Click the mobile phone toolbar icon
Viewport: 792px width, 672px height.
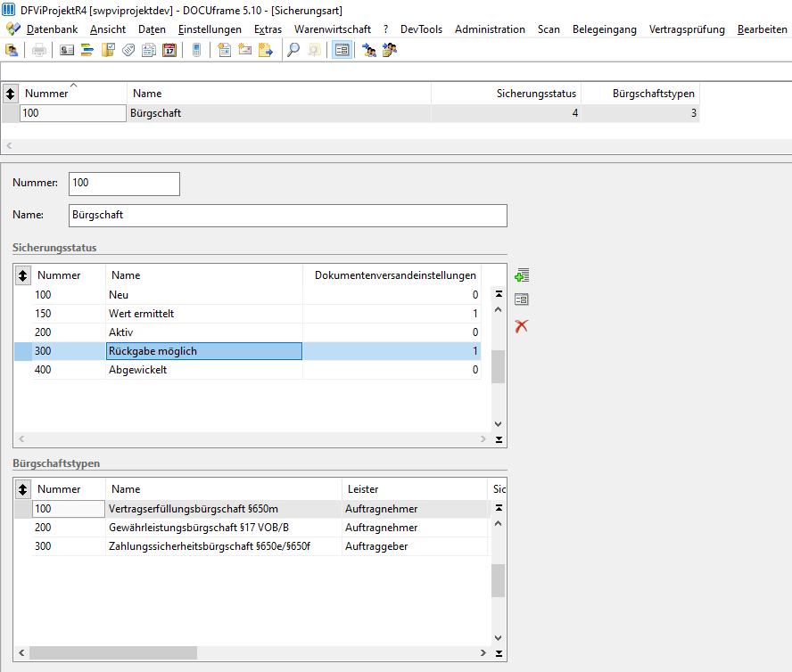tap(197, 50)
